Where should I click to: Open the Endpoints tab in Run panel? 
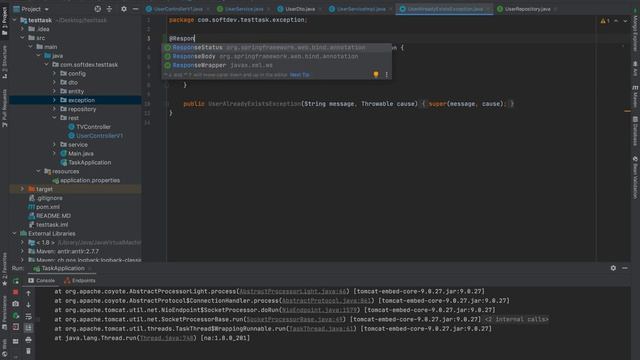(80, 280)
